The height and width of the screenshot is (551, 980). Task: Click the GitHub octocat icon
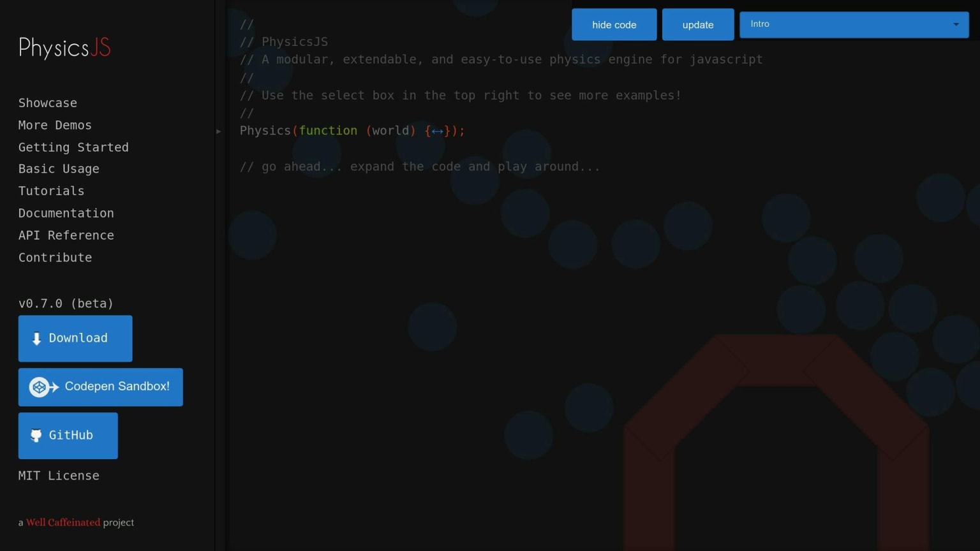(x=36, y=436)
